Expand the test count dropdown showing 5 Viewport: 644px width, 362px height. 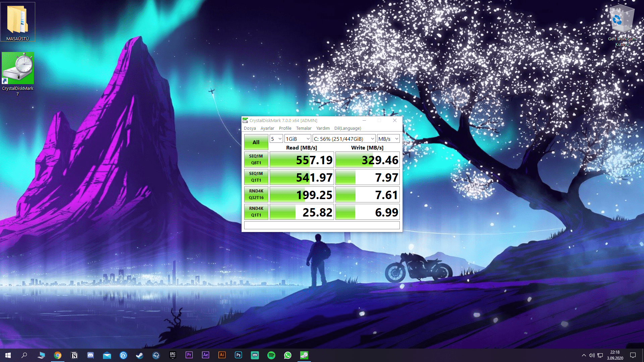pos(276,139)
